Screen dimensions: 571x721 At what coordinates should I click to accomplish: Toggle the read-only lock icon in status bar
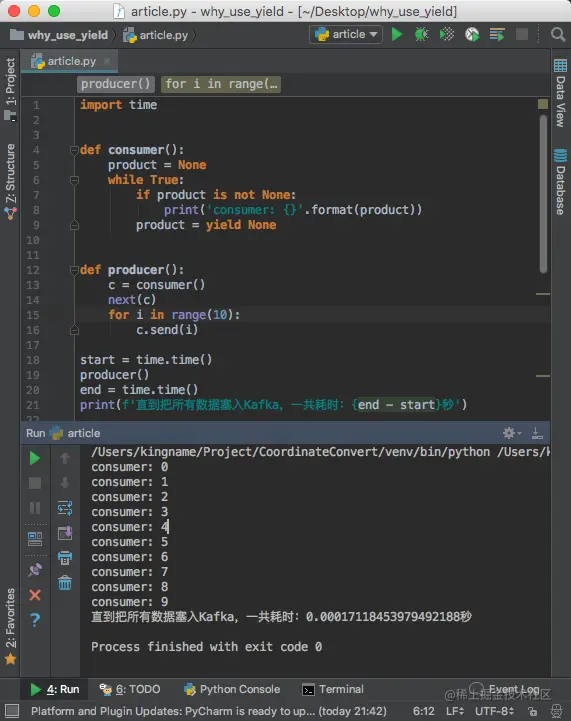click(x=533, y=711)
